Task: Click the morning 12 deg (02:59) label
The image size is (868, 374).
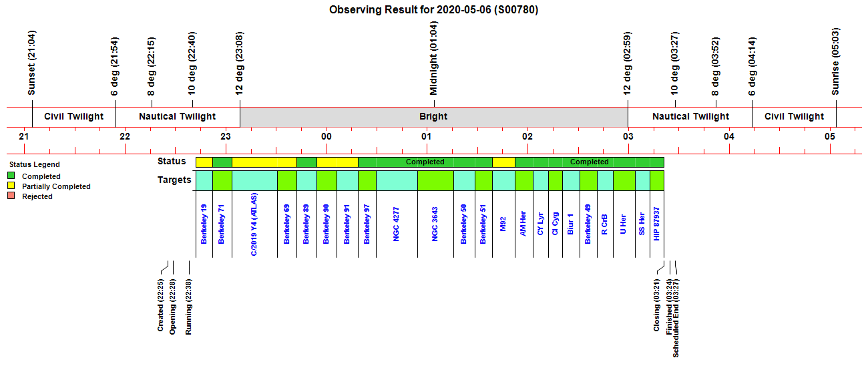Action: pos(628,64)
